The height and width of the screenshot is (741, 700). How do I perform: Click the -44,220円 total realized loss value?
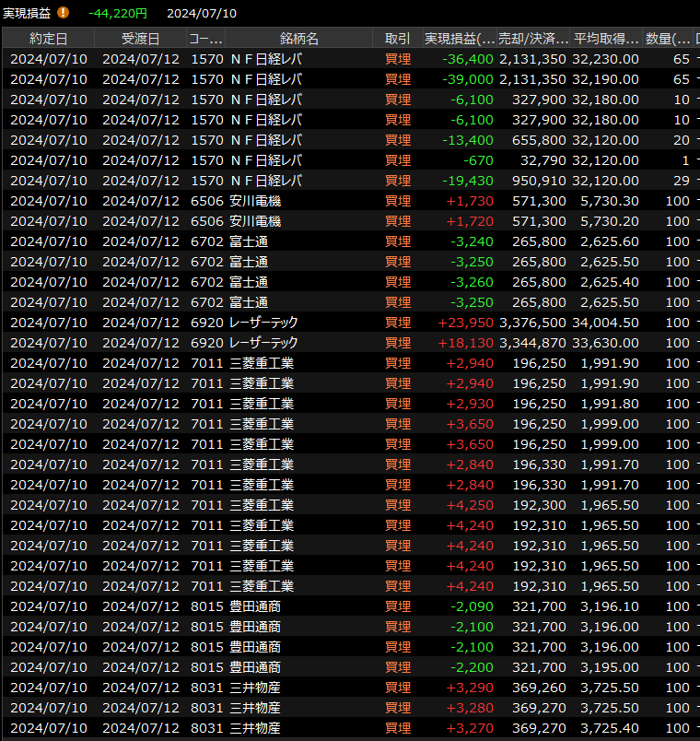coord(118,13)
